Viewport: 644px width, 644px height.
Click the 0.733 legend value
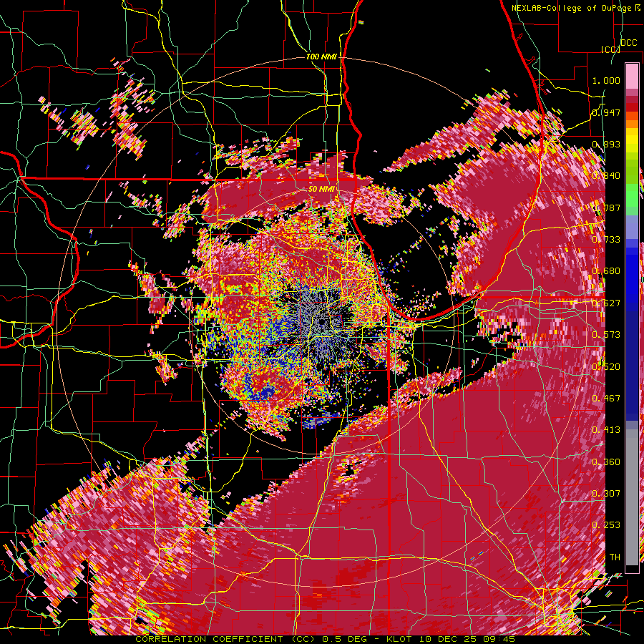point(606,240)
